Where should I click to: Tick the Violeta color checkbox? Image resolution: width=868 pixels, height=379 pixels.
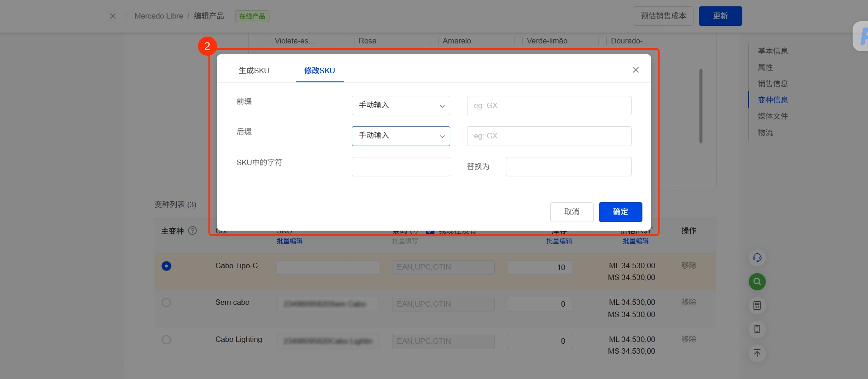point(266,41)
